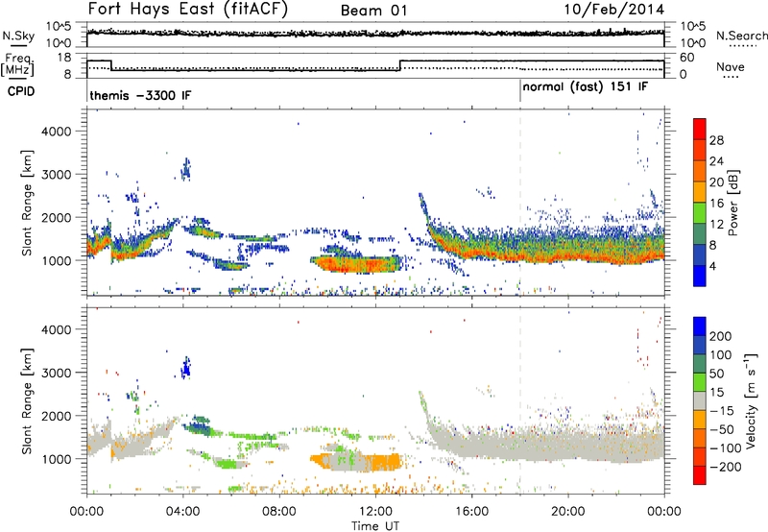Screen dimensions: 768x532
Task: Click the 'Beam 01' label
Action: 373,11
